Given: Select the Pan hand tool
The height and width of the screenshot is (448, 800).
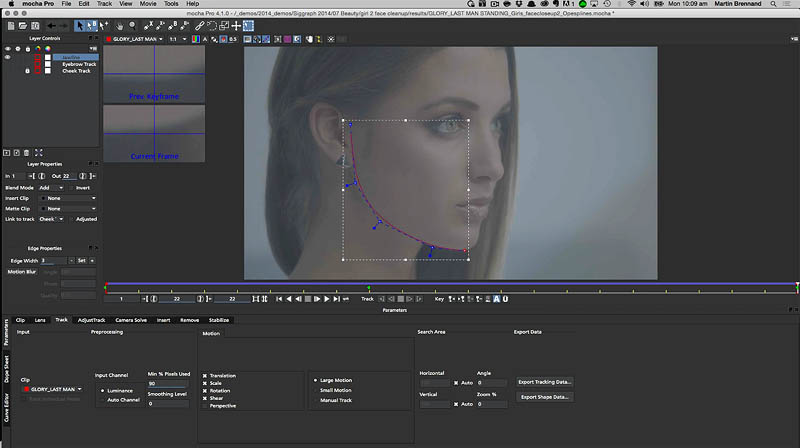Looking at the screenshot, I should coord(121,25).
